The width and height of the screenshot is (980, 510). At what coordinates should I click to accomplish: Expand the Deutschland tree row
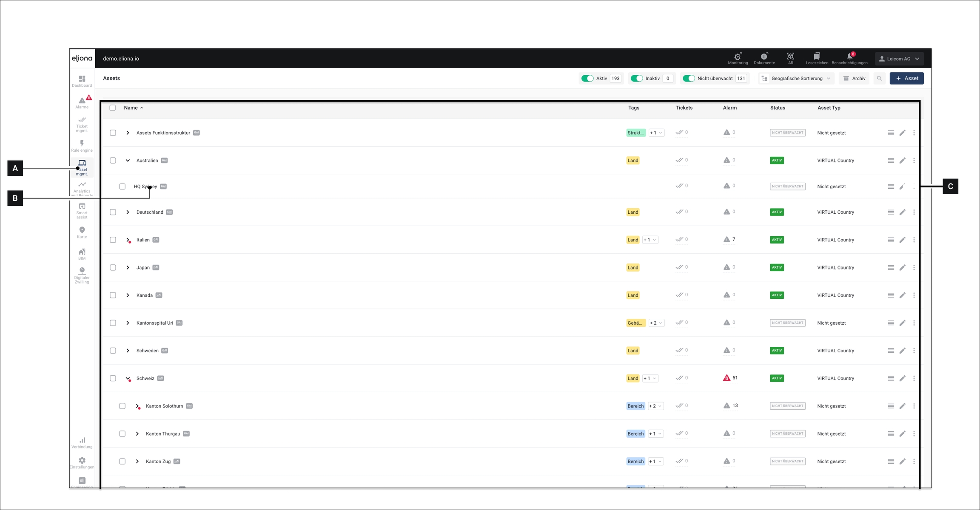128,212
